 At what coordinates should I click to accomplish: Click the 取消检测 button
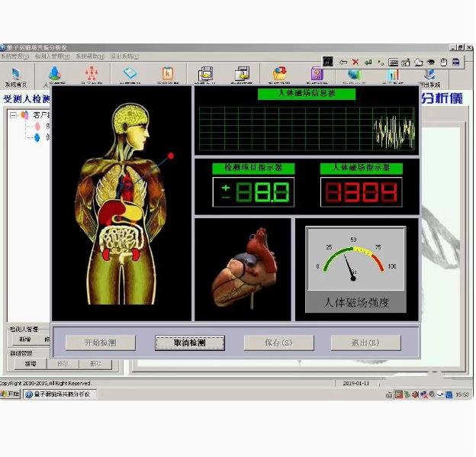(x=190, y=343)
